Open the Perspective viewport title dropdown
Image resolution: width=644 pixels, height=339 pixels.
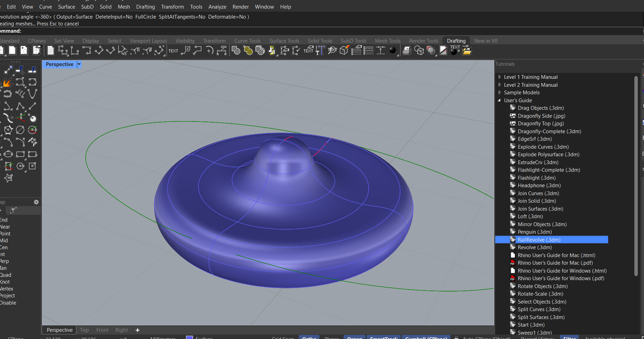(x=79, y=64)
